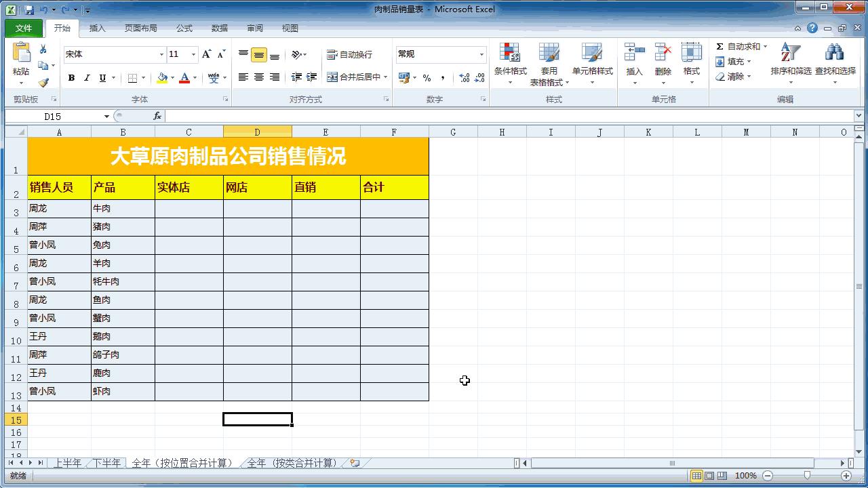Click the Decrease Font Size icon
Viewport: 868px width, 488px height.
point(221,54)
